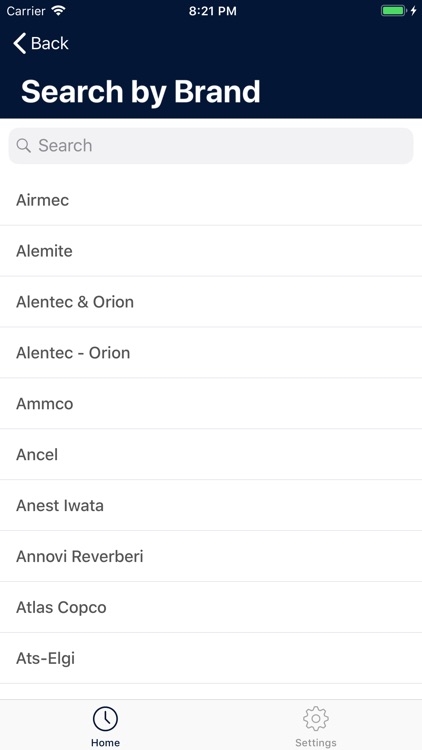Screen dimensions: 422x750
Task: Tap the back chevron arrow icon
Action: [x=20, y=44]
